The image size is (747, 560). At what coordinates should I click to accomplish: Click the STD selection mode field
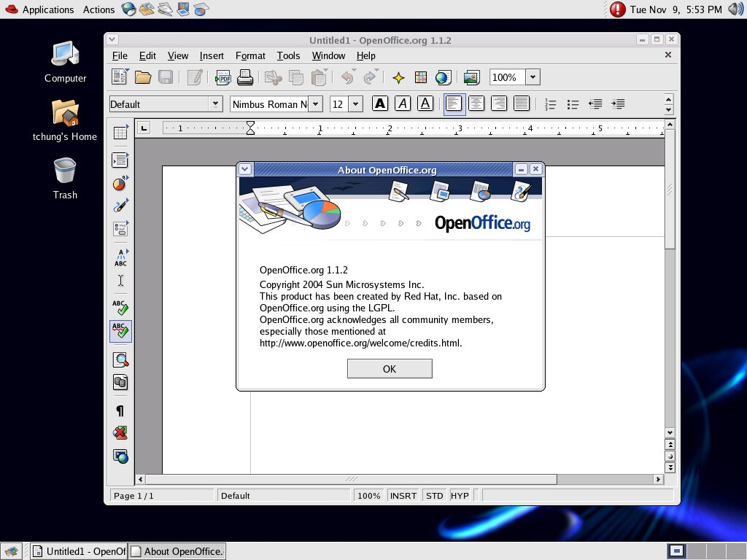435,495
